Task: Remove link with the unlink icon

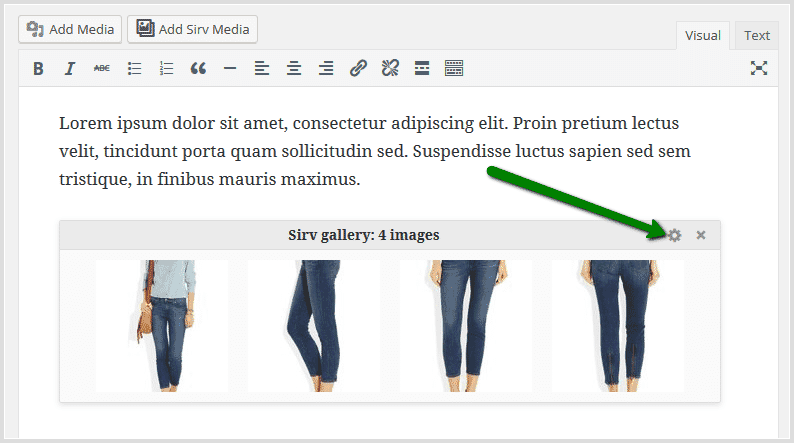Action: coord(390,68)
